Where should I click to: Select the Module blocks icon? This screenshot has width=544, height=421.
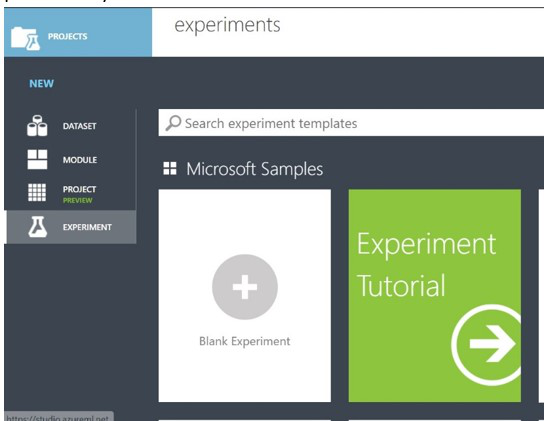pos(37,159)
